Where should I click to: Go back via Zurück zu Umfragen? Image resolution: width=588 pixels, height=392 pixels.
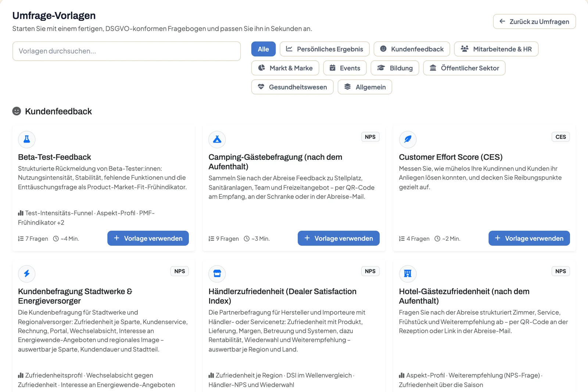[534, 21]
